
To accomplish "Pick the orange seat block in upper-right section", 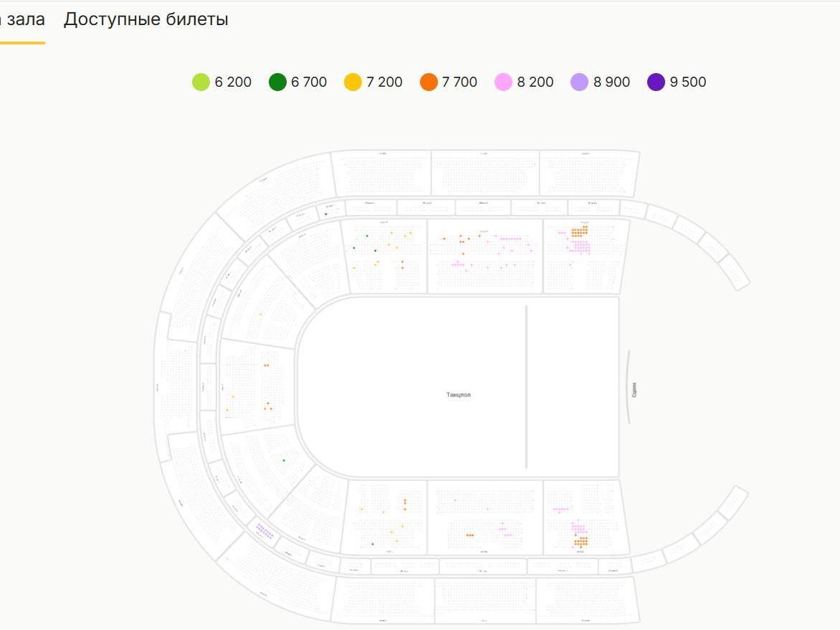I will (x=580, y=232).
